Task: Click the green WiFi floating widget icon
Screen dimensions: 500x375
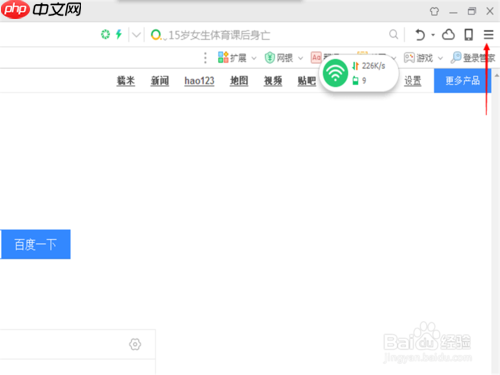Action: click(x=335, y=73)
